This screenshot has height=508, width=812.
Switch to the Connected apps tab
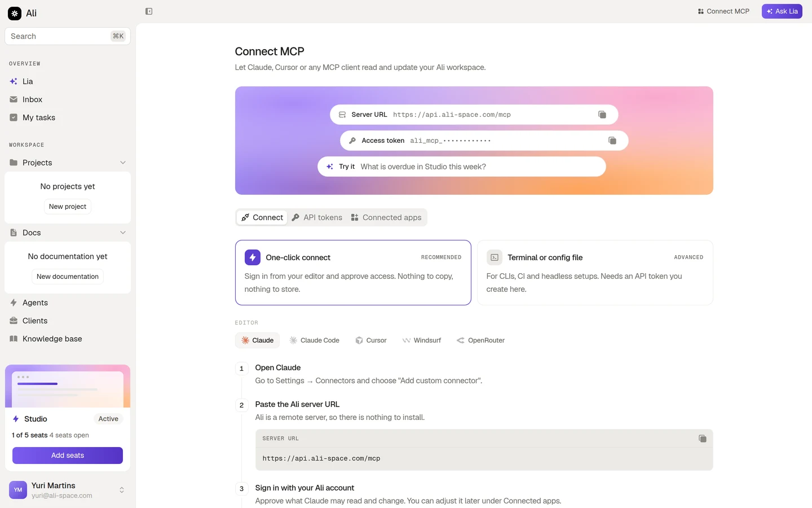386,217
